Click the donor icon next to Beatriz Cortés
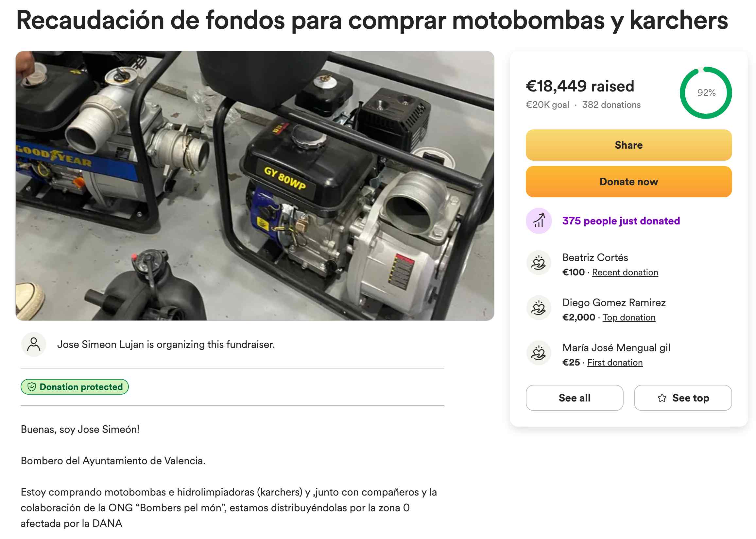 [x=539, y=263]
